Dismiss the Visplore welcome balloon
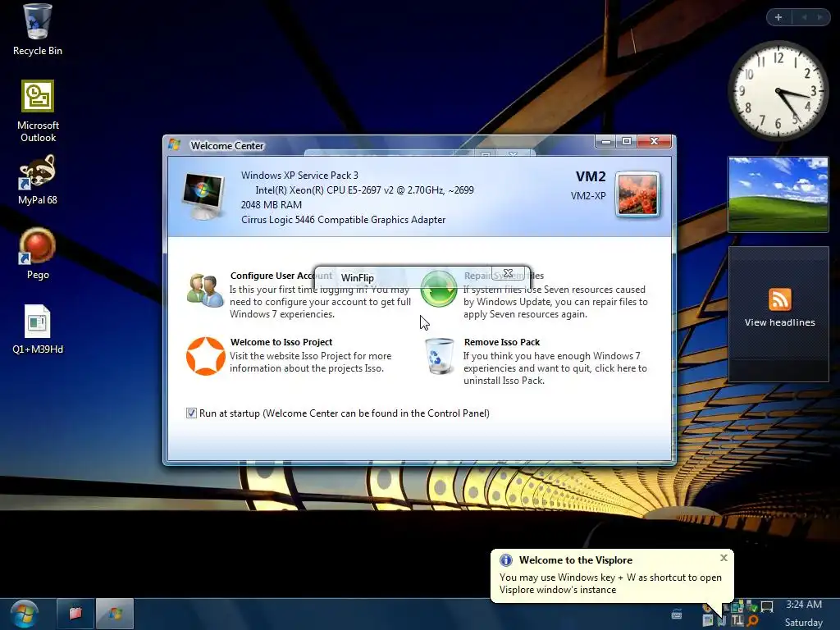840x630 pixels. (724, 558)
